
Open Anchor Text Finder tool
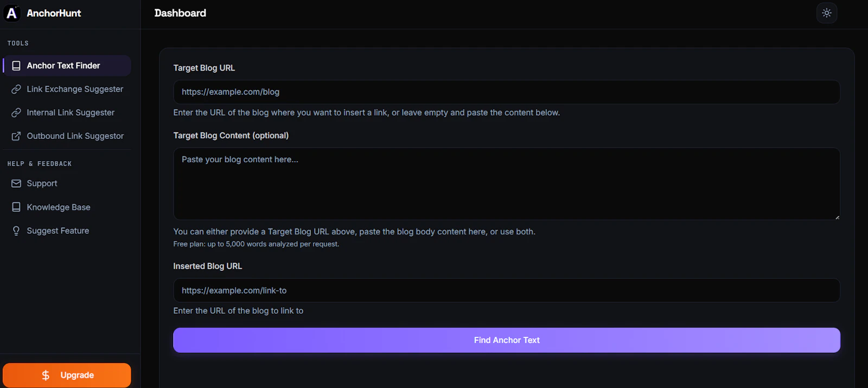pos(67,66)
